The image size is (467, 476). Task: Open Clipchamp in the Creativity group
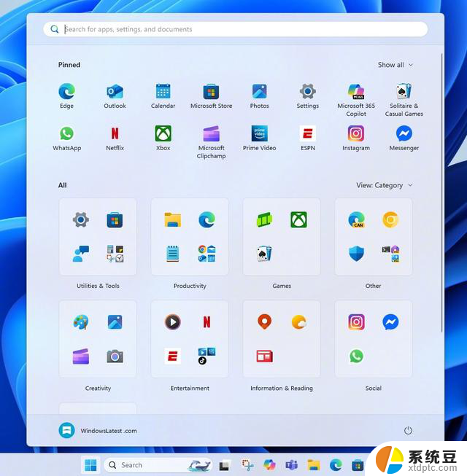80,356
